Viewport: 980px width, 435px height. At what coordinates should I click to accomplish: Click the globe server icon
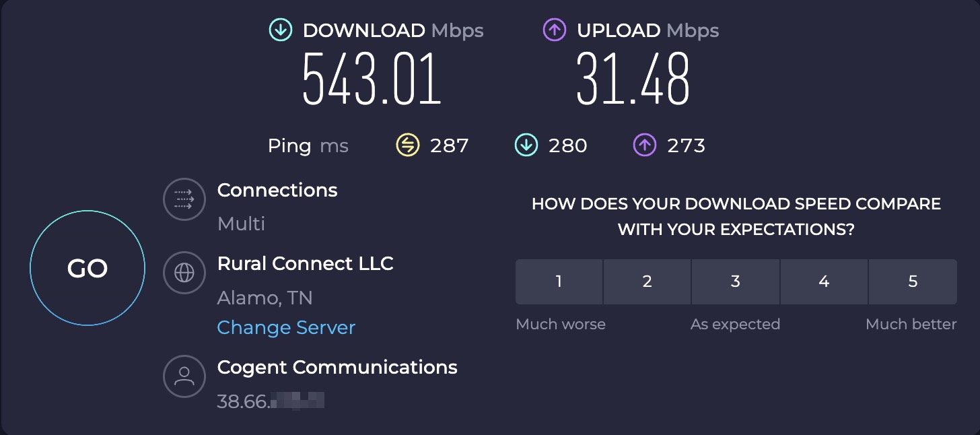coord(184,273)
